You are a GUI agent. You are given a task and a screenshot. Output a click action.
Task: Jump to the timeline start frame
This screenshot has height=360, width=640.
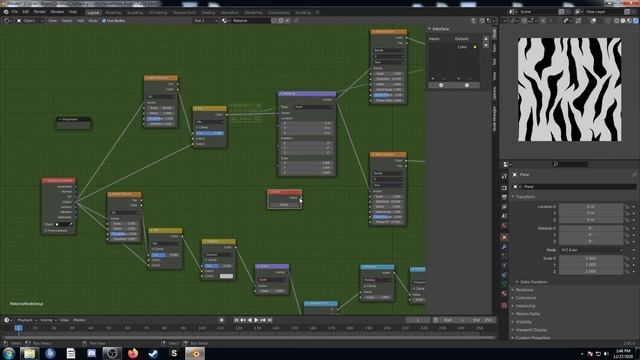[236, 320]
